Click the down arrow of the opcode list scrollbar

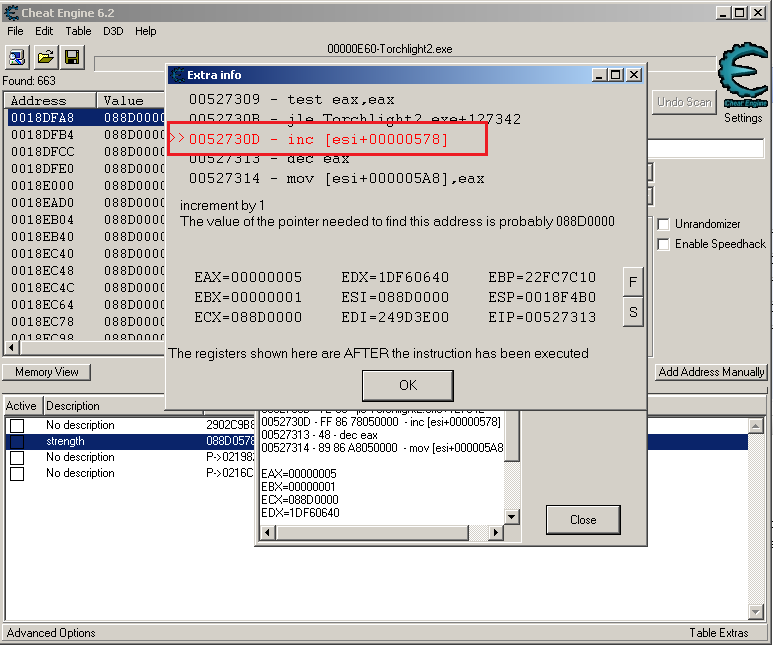click(512, 517)
